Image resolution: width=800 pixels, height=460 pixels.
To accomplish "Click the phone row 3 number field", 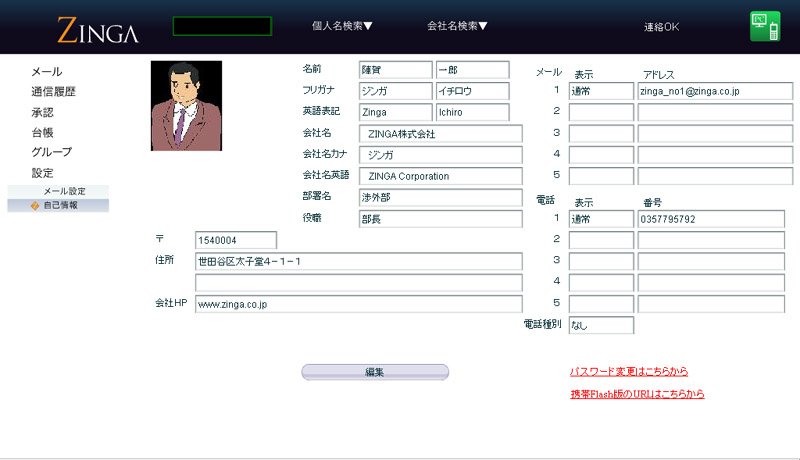I will click(711, 262).
